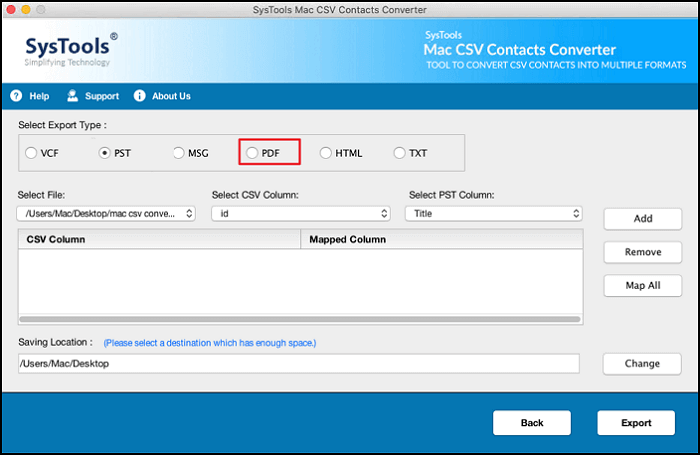The width and height of the screenshot is (700, 455).
Task: Click the Help question mark icon
Action: 16,96
